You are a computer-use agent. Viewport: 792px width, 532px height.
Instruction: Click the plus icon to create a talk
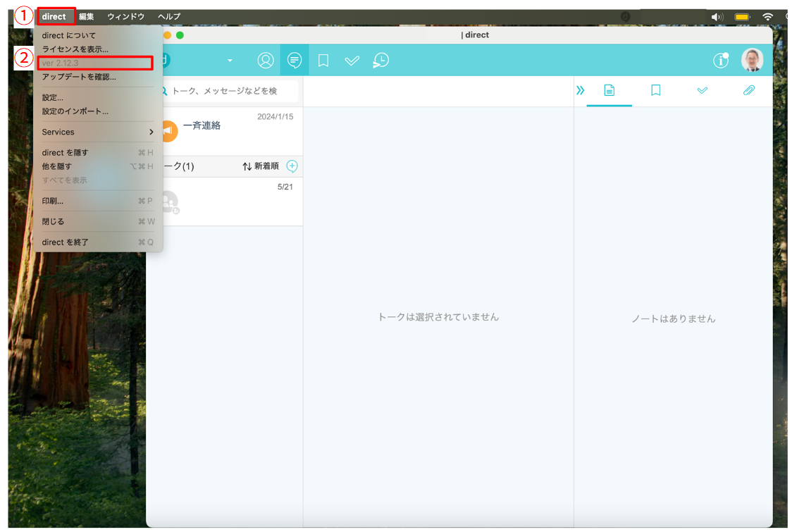point(292,166)
